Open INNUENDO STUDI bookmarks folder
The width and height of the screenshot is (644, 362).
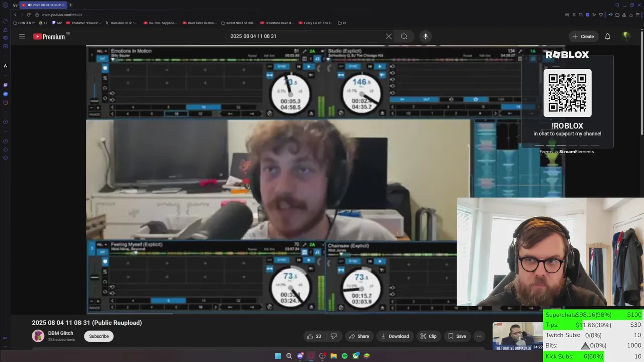click(x=238, y=23)
